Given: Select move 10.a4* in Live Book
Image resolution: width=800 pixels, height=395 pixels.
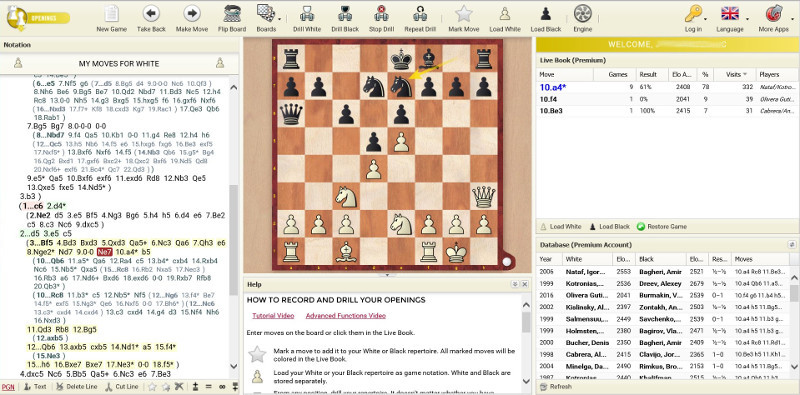Looking at the screenshot, I should point(667,87).
